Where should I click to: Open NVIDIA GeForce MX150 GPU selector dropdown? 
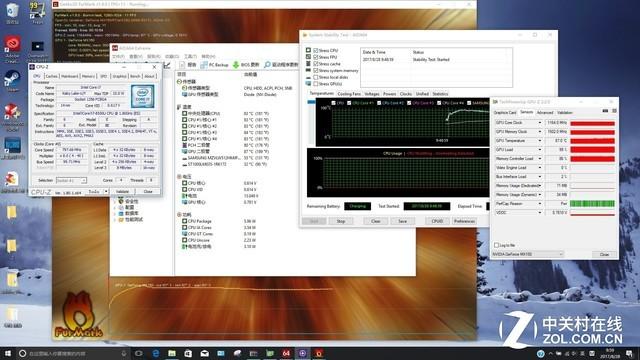coord(527,254)
